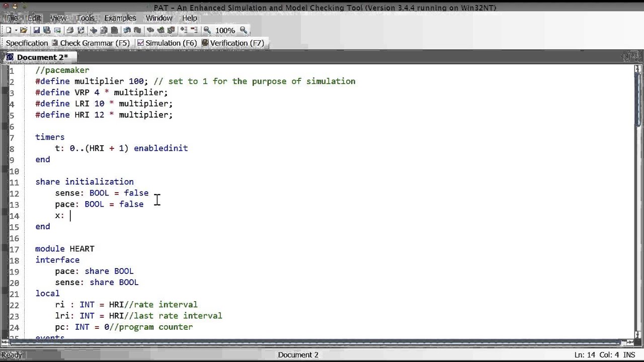Save the document with floppy icon
The width and height of the screenshot is (644, 362).
coord(36,30)
